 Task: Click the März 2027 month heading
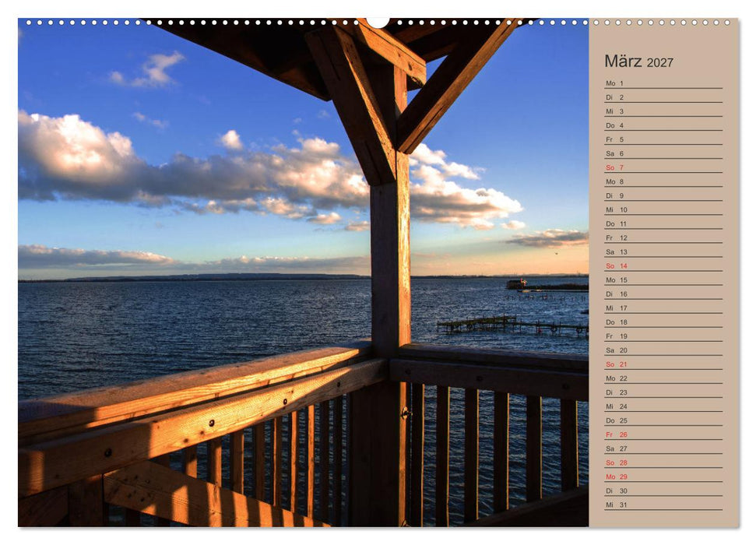point(638,62)
